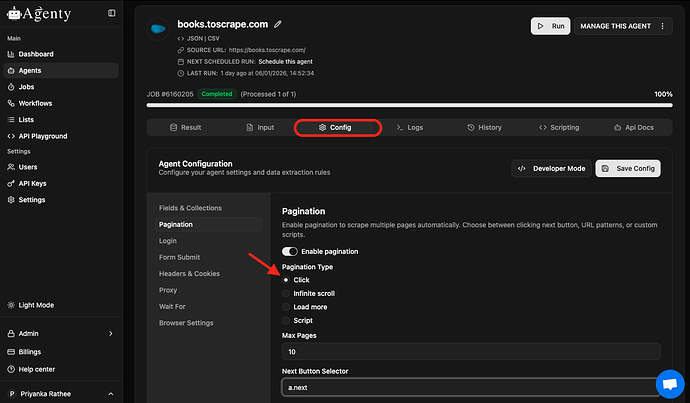This screenshot has width=690, height=403.
Task: Open the Api Docs tab
Action: coord(634,128)
